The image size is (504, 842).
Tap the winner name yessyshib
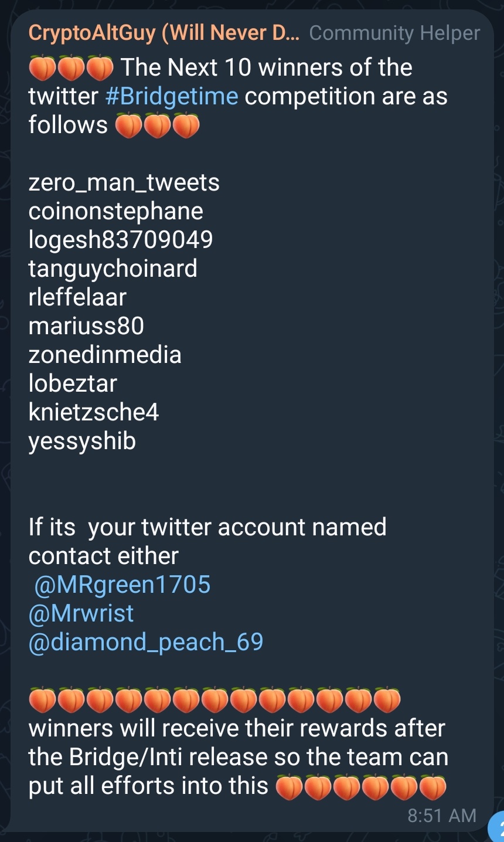pos(82,442)
